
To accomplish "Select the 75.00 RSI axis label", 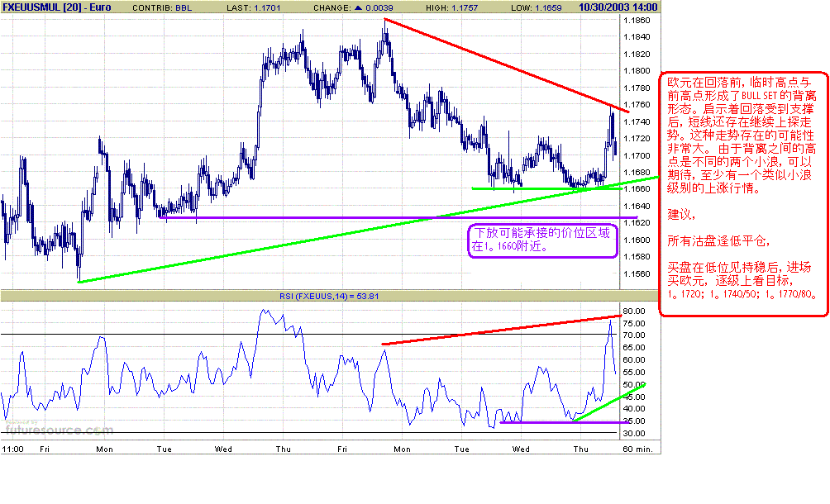I will point(634,324).
